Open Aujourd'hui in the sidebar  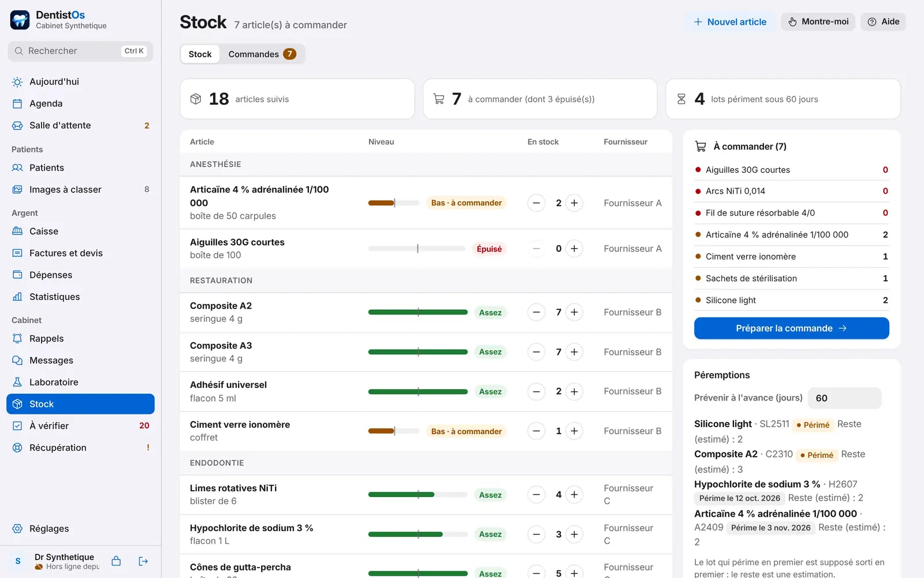[80, 81]
